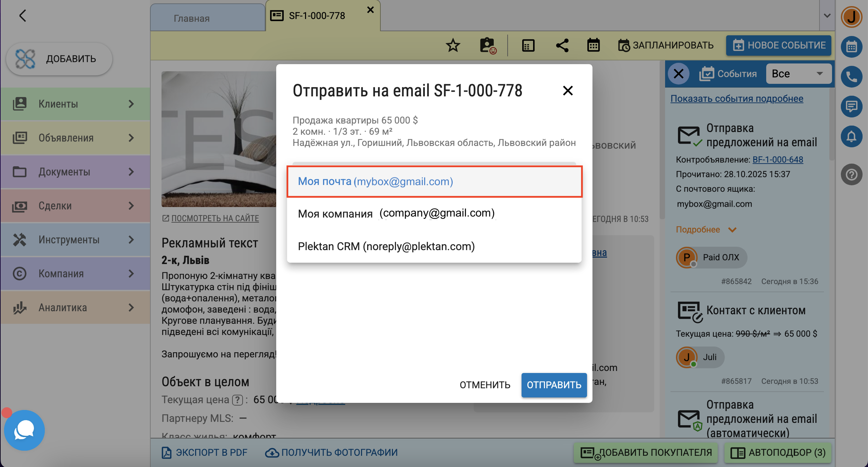
Task: Select Plektan CRM noreply sender option
Action: pyautogui.click(x=386, y=246)
